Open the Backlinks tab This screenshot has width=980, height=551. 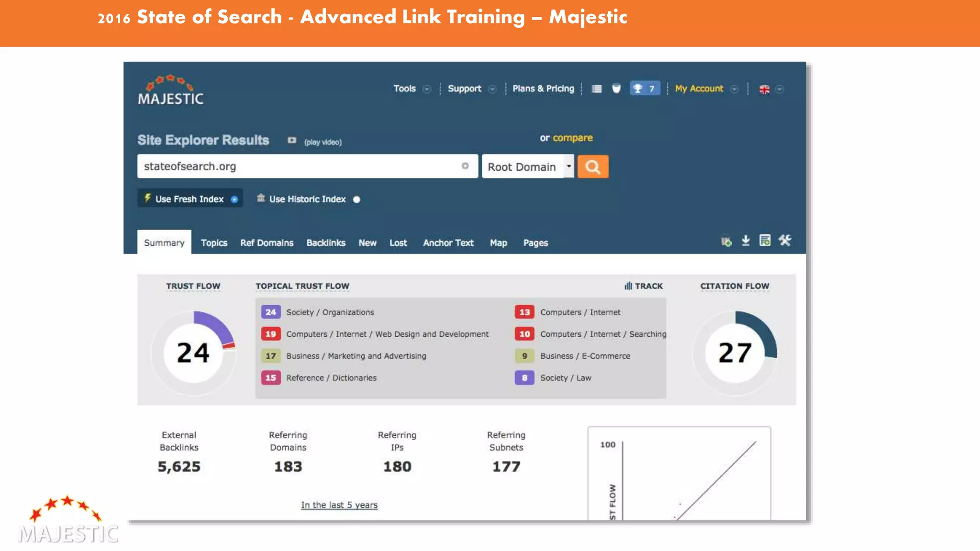point(326,243)
